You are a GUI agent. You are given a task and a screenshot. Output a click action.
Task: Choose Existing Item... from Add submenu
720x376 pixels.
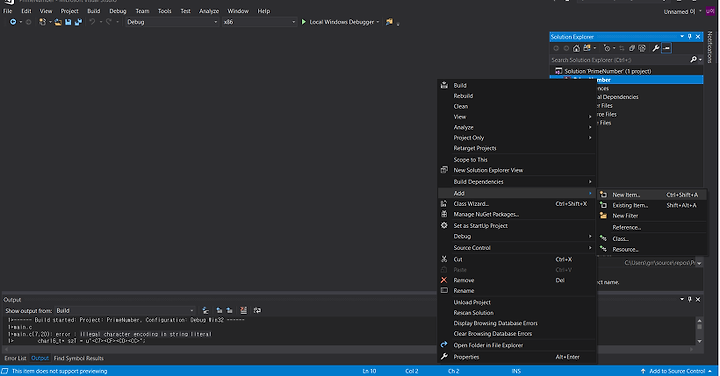coord(651,206)
